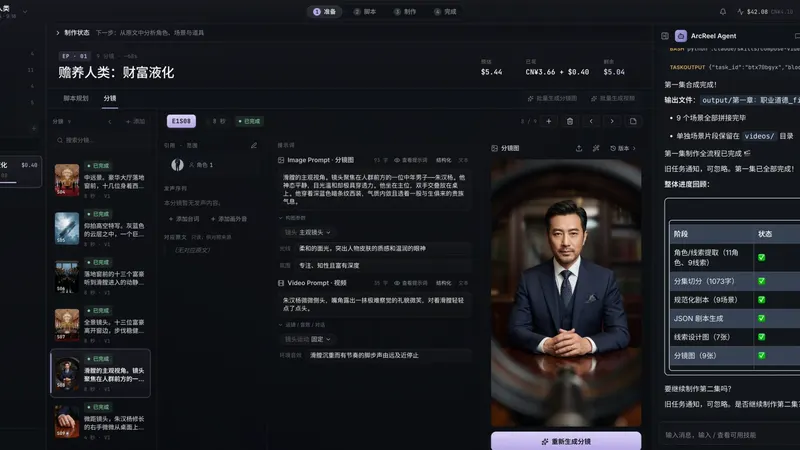This screenshot has height=450, width=800.
Task: Click the Video Prompt description text box
Action: click(374, 305)
